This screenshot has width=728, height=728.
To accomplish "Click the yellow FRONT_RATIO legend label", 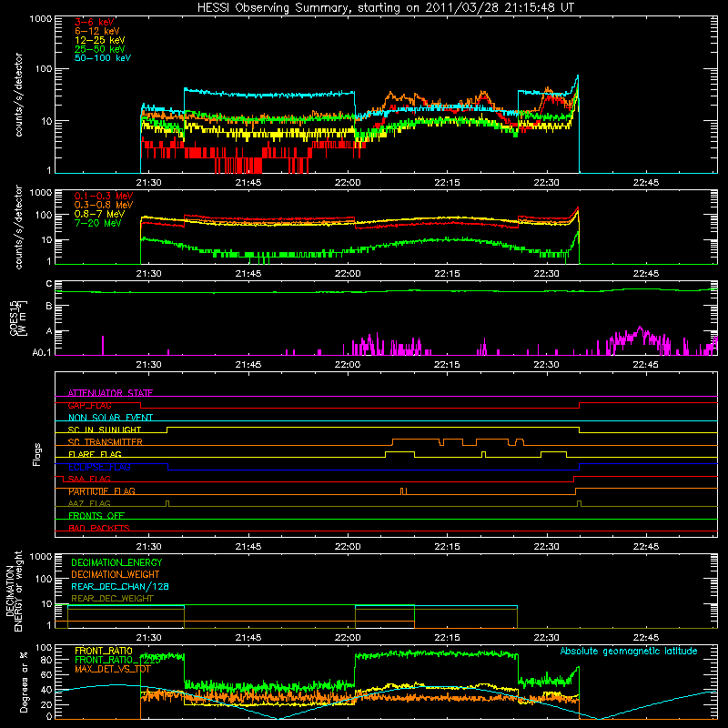I will point(104,651).
